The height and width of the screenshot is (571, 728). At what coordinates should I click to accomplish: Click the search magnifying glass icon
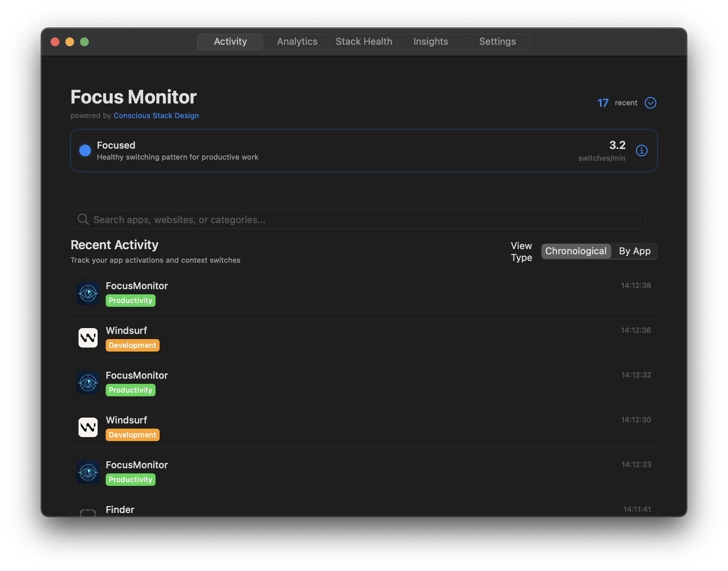[83, 219]
